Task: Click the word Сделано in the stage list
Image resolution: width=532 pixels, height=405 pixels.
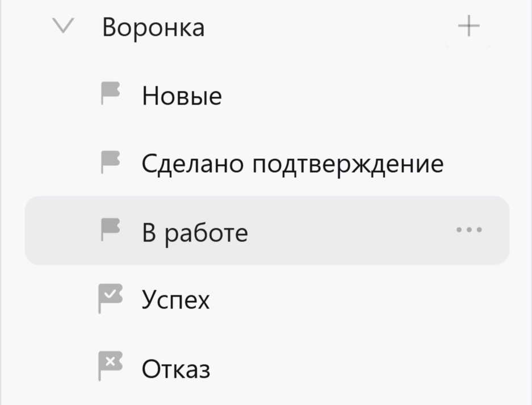Action: click(192, 164)
